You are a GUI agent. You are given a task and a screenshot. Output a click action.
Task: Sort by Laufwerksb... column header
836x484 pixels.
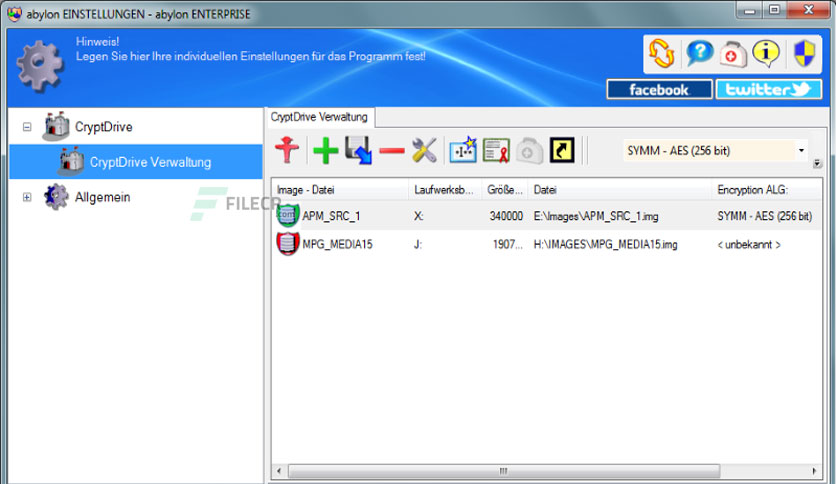(445, 190)
